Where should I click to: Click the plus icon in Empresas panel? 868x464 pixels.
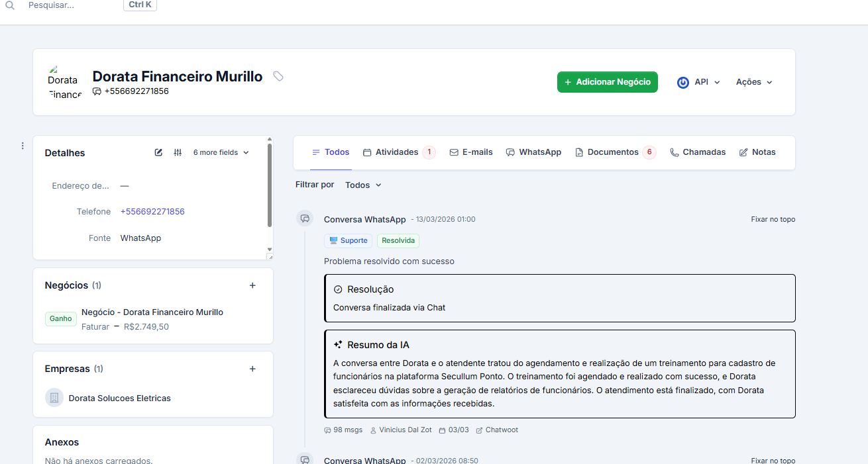(x=252, y=369)
